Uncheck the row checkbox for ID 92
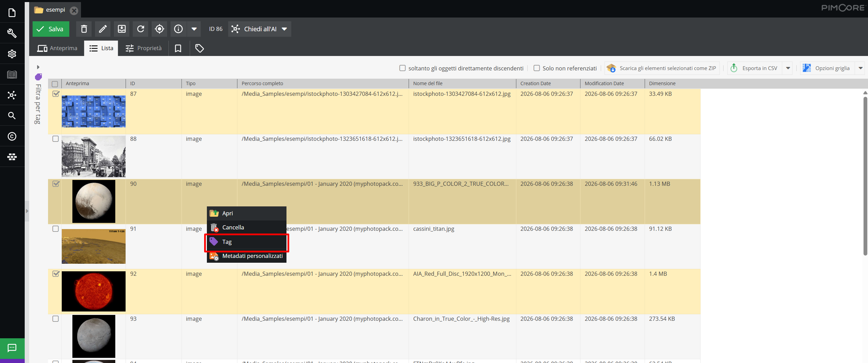868x363 pixels. coord(56,274)
